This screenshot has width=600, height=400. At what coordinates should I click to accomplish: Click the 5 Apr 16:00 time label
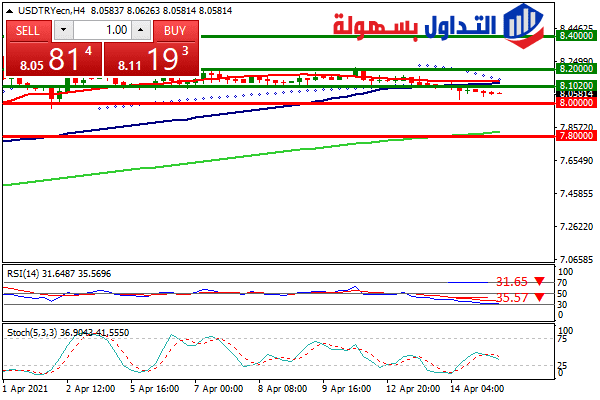(155, 389)
